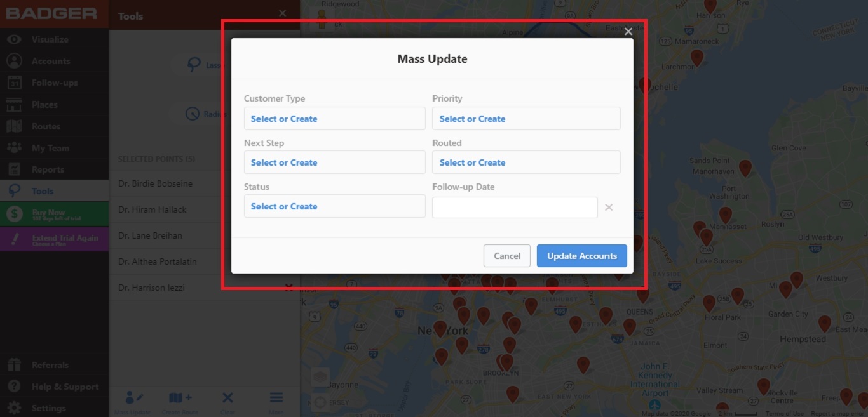Click the Referrals gift icon
This screenshot has height=417, width=868.
click(x=14, y=365)
